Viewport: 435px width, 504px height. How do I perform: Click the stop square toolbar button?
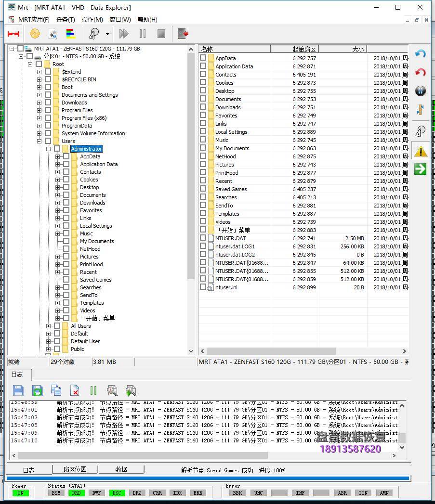161,33
